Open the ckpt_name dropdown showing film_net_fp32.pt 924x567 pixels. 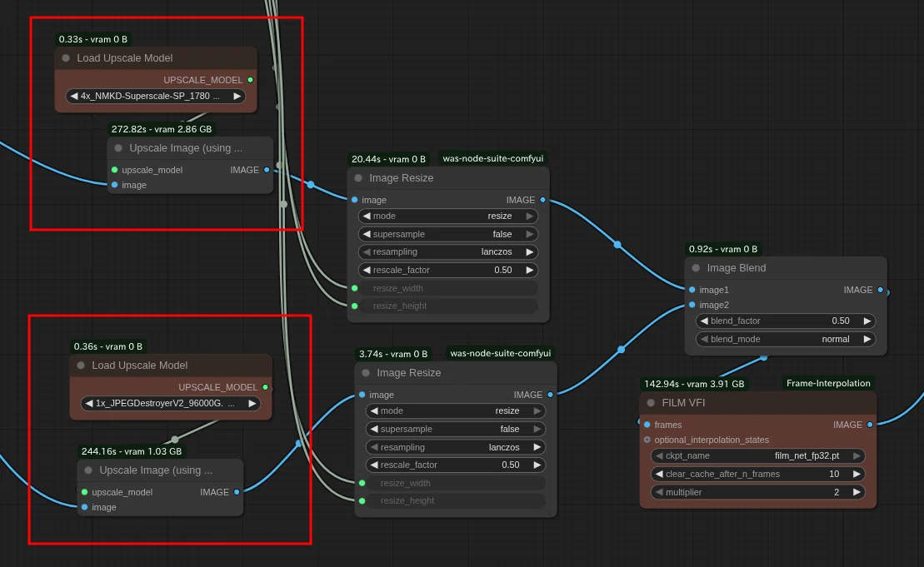click(758, 455)
